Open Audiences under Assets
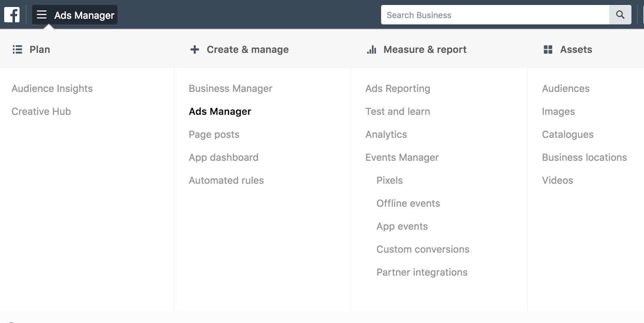This screenshot has width=644, height=323. (566, 89)
